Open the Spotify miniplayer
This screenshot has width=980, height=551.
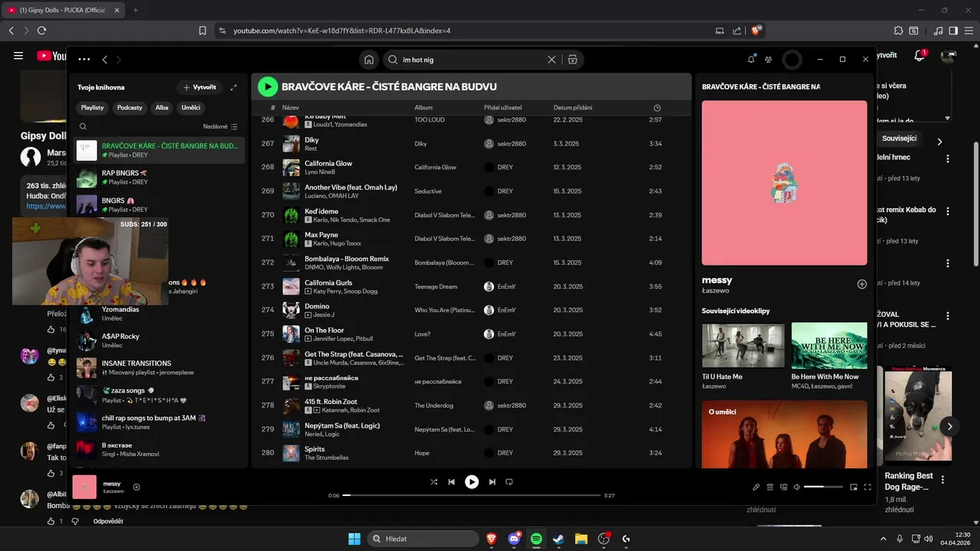coord(854,487)
